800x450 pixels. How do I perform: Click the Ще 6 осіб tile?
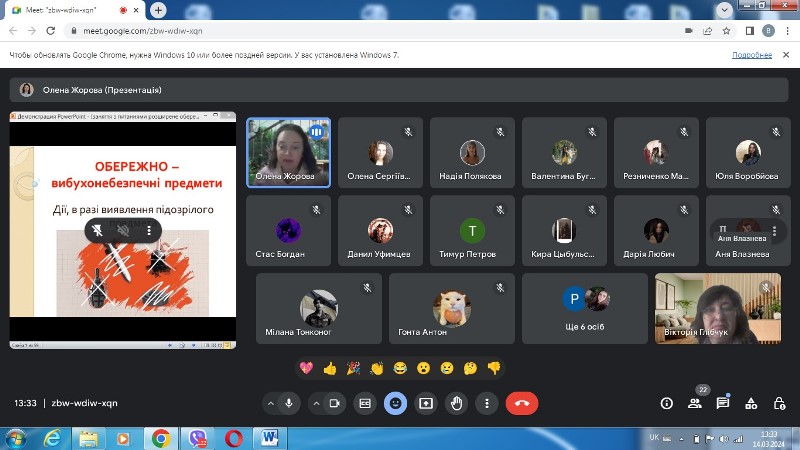coord(585,308)
